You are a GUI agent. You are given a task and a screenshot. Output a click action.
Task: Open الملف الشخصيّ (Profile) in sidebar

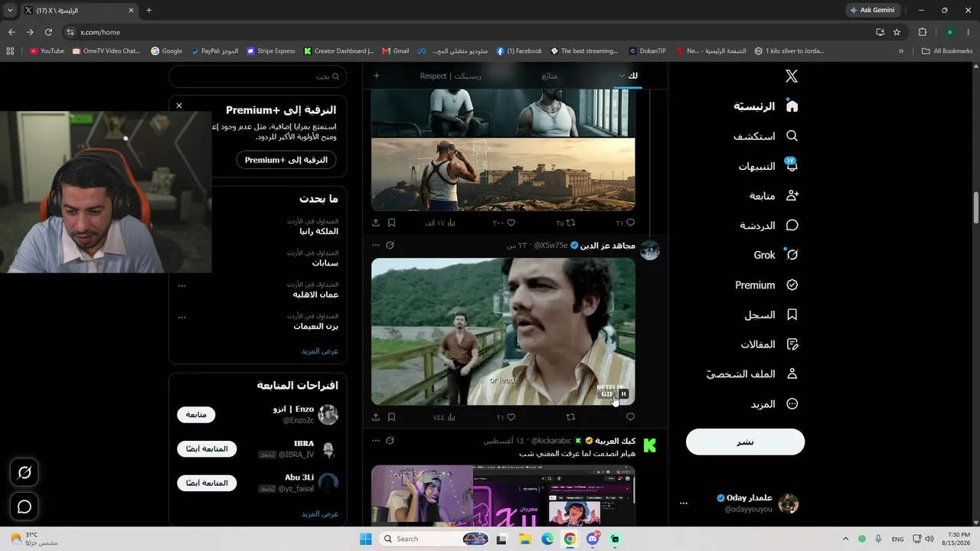click(x=752, y=374)
